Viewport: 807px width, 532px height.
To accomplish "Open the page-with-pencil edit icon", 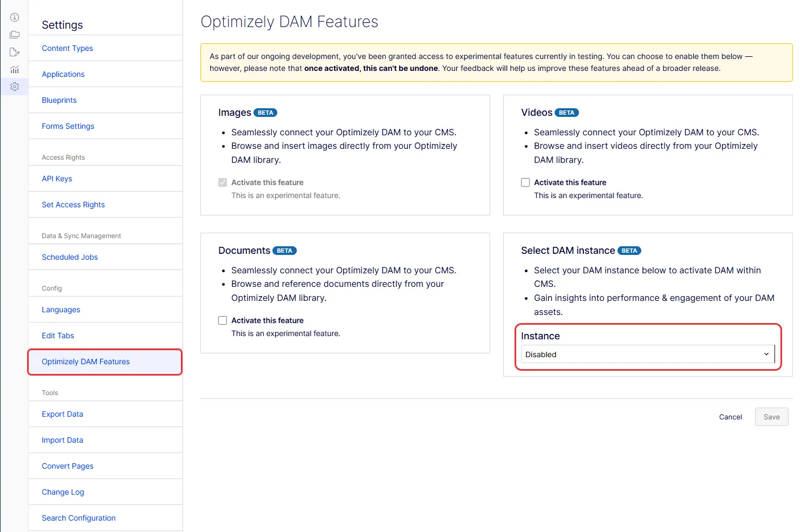I will pyautogui.click(x=15, y=52).
